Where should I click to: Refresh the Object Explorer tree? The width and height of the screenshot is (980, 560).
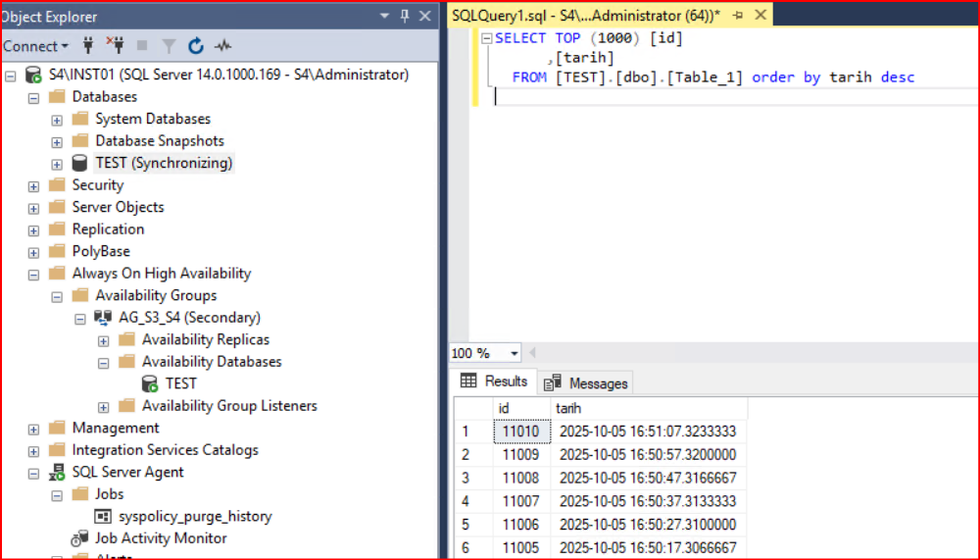(196, 46)
